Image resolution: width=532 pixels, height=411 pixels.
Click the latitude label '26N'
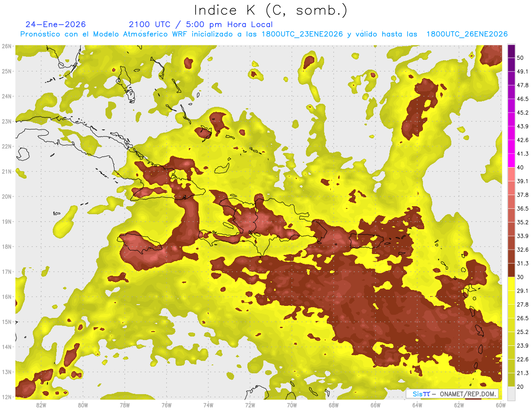coord(6,46)
